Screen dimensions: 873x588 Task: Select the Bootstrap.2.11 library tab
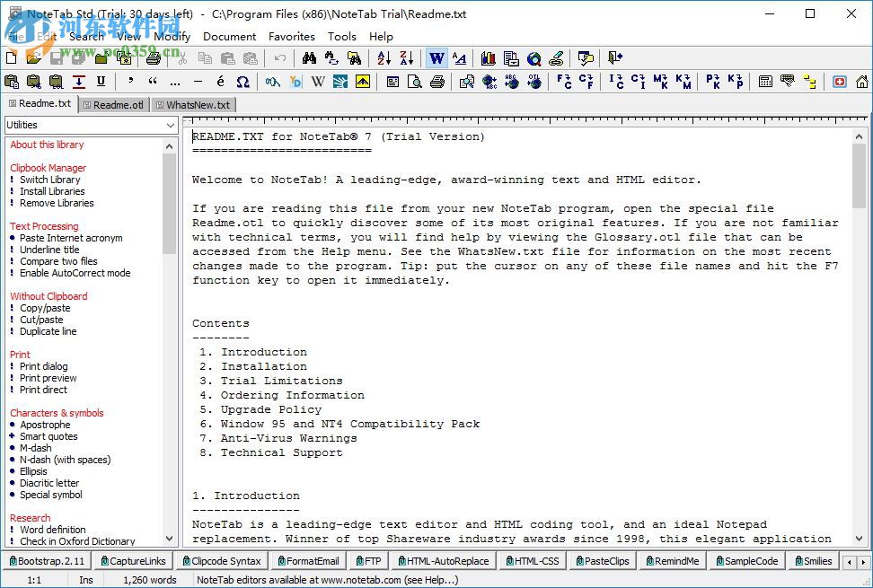(x=47, y=561)
